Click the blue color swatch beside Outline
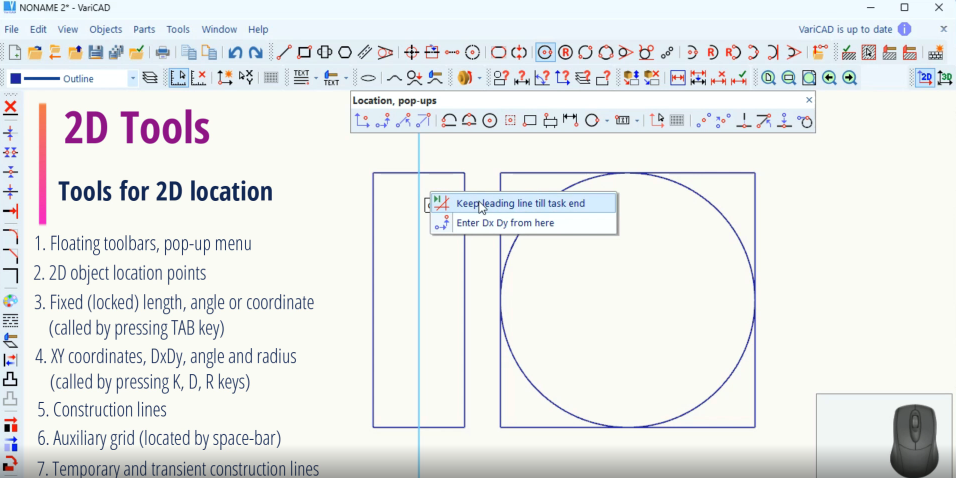Image resolution: width=956 pixels, height=478 pixels. (x=15, y=78)
